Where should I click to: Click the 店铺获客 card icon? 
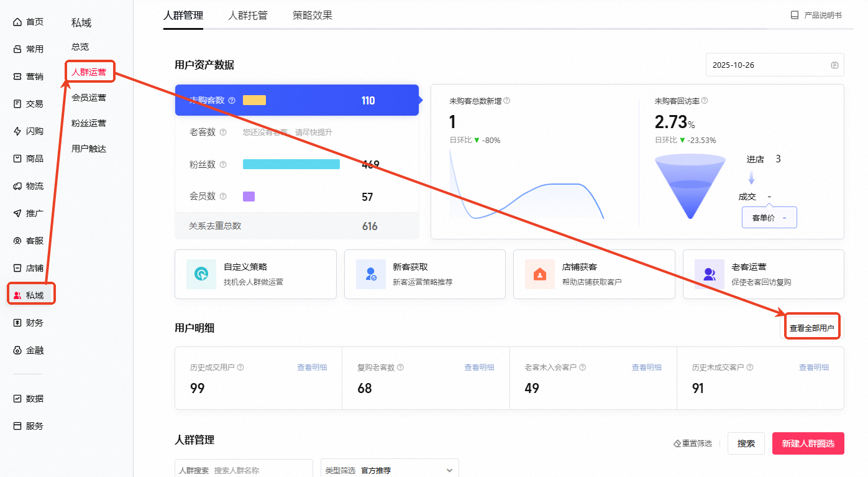(540, 274)
